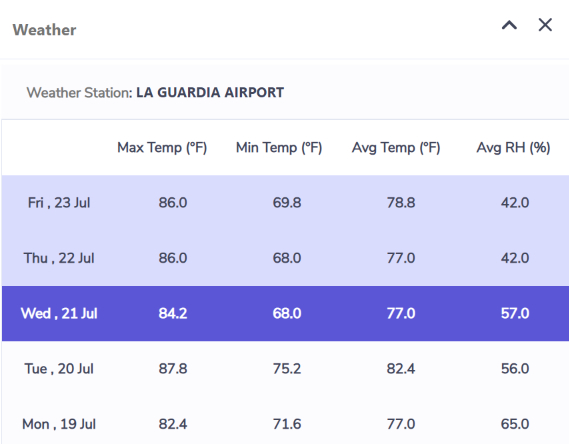Viewport: 569px width, 444px height.
Task: Select the Tue, 20 Jul row
Action: (x=285, y=369)
